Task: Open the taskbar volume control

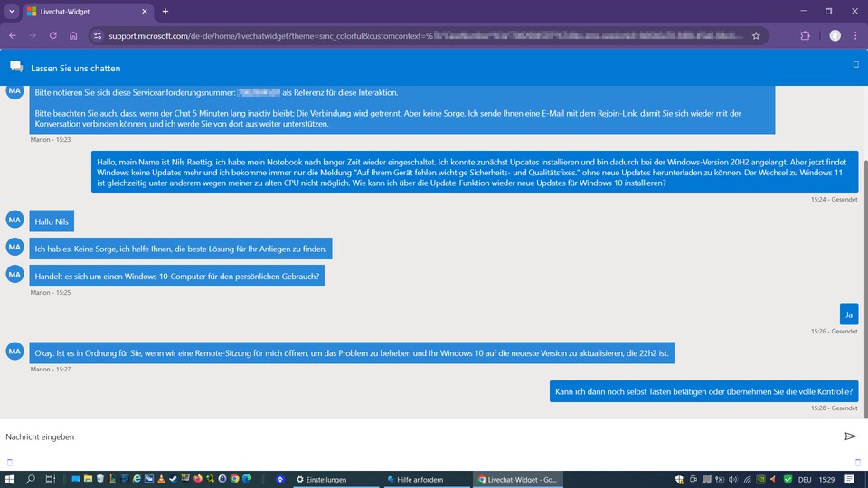Action: [x=732, y=479]
